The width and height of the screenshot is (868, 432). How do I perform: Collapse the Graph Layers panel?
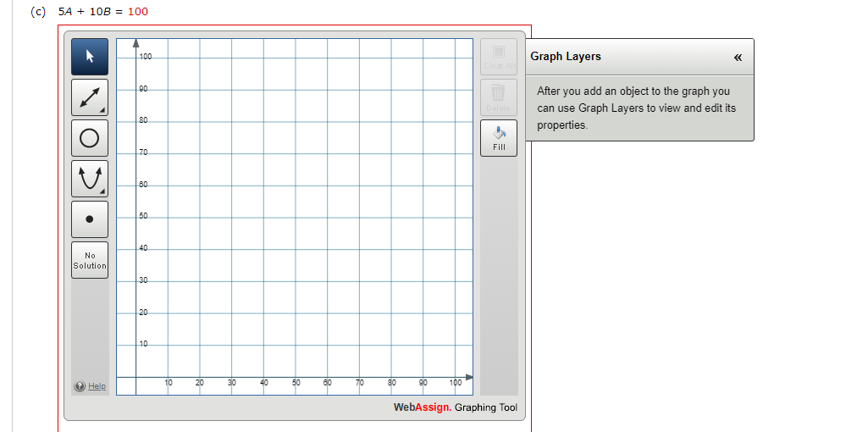738,57
